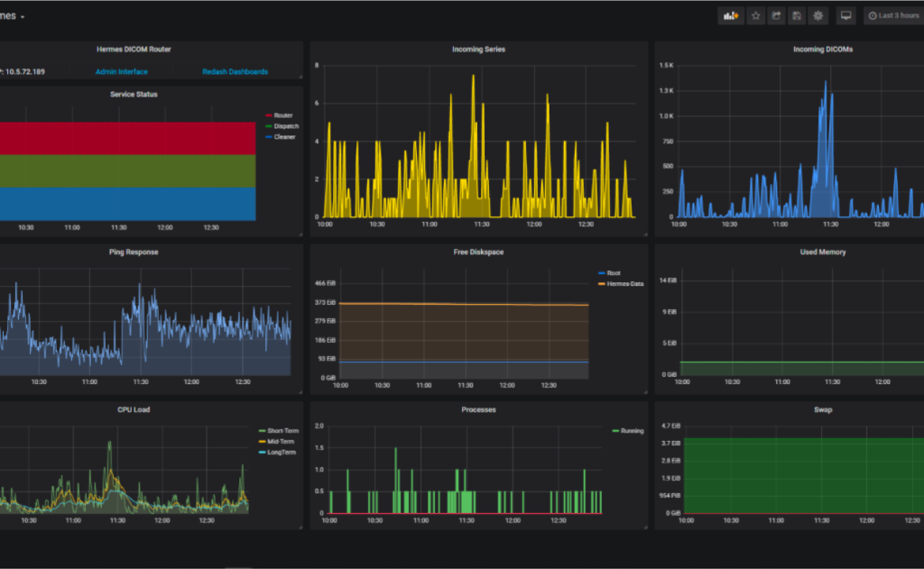Image resolution: width=924 pixels, height=569 pixels.
Task: Open the Used Memory panel title menu
Action: click(x=822, y=252)
